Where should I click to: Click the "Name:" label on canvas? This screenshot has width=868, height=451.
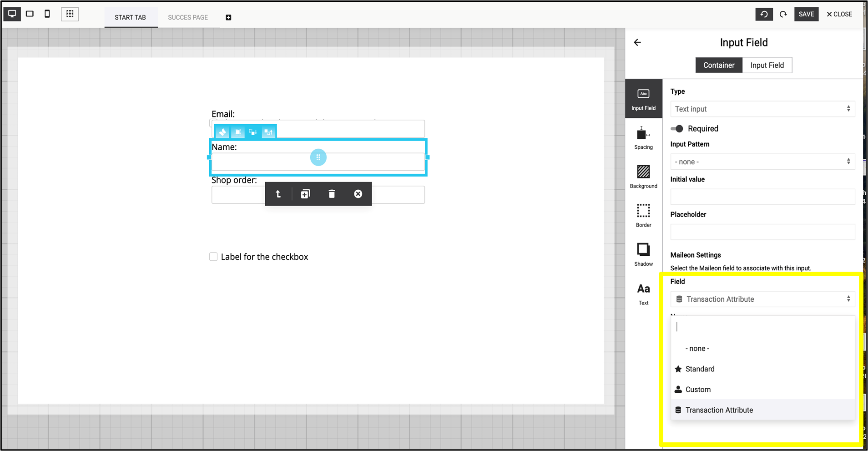pos(224,147)
